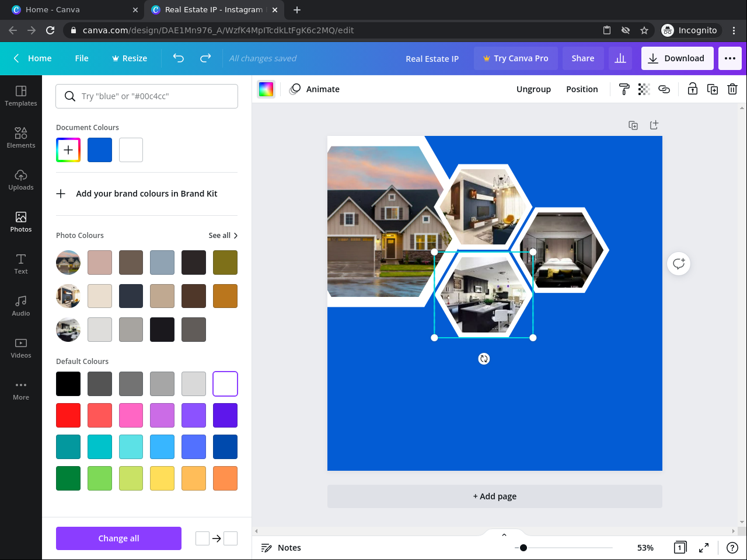Select the bedroom hexagon photo on canvas
The image size is (747, 560).
[561, 250]
